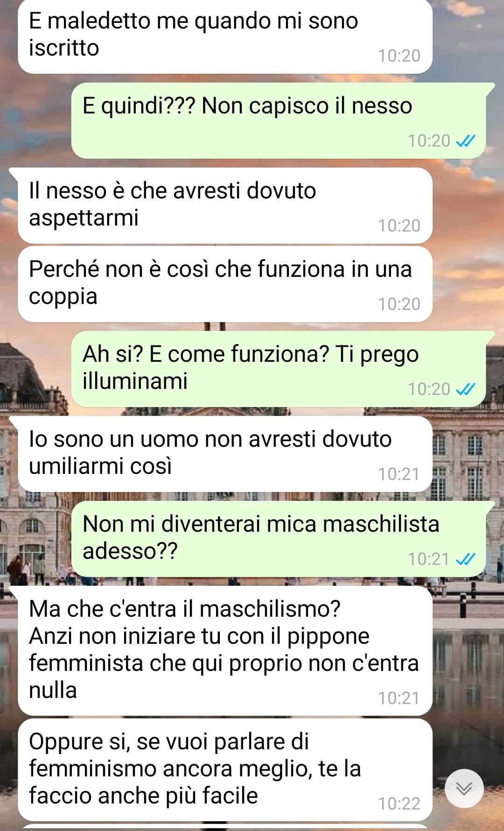Tap message 'Io sono un uomo non avresti dovuto'
The image size is (504, 831).
pyautogui.click(x=225, y=454)
